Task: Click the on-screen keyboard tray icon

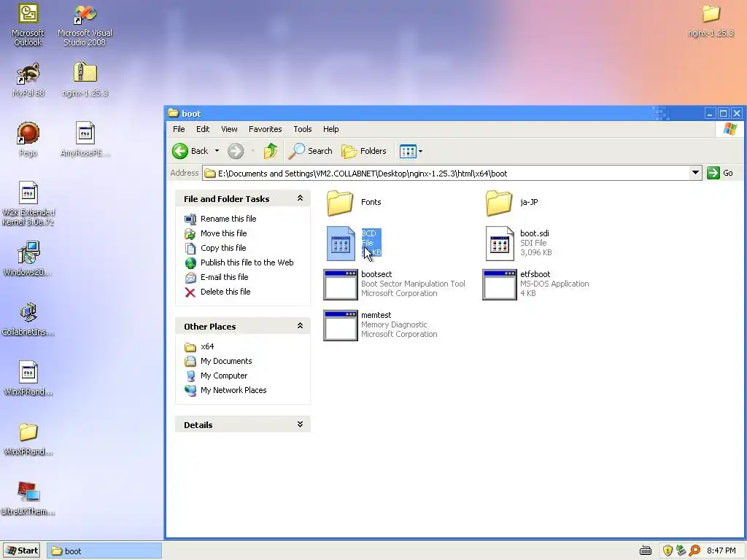Action: click(x=646, y=551)
